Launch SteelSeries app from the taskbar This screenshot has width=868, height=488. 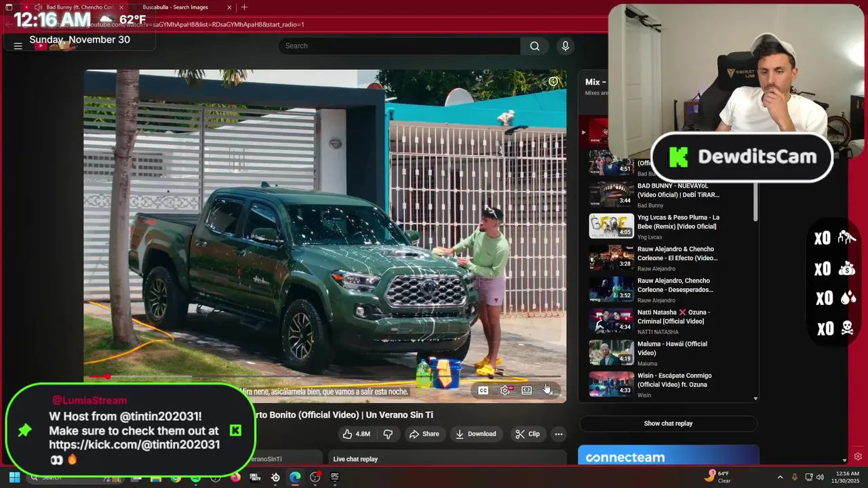275,477
